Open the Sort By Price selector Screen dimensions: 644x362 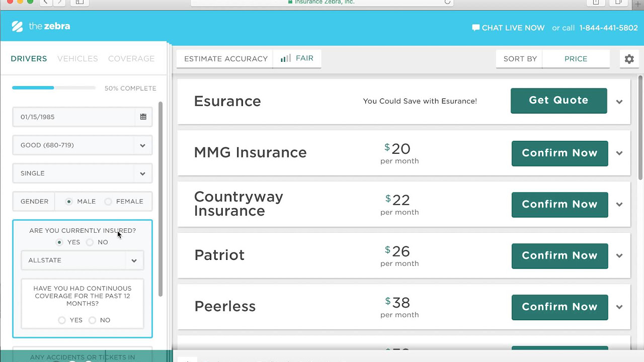576,59
